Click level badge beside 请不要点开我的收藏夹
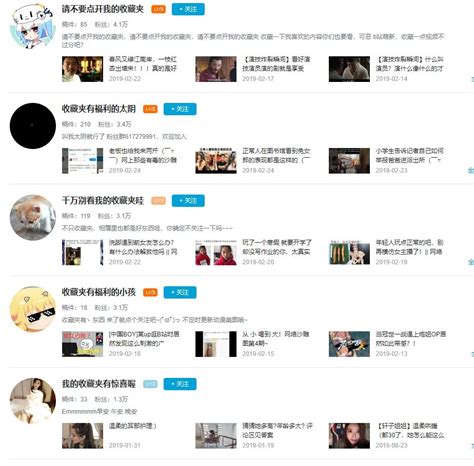This screenshot has height=466, width=474. [158, 9]
